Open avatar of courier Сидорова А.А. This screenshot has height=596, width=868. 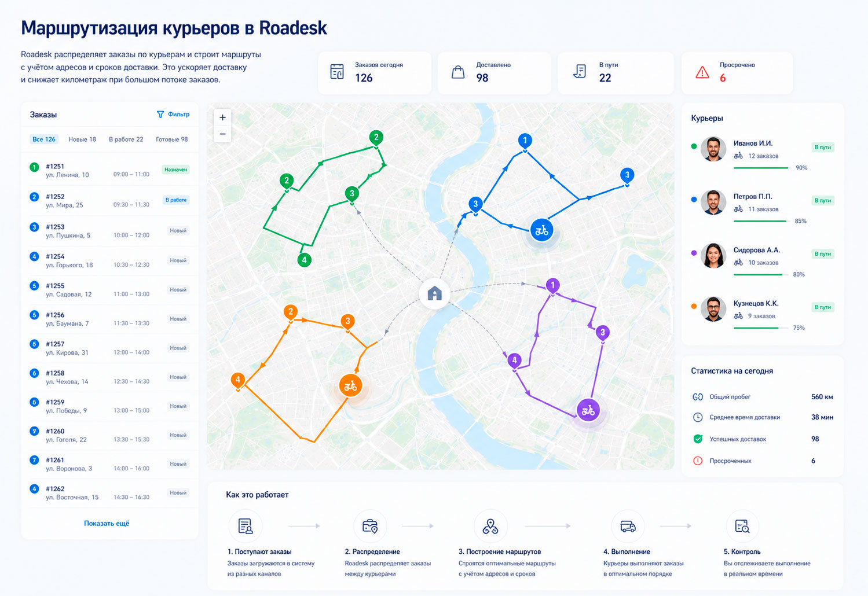tap(713, 255)
